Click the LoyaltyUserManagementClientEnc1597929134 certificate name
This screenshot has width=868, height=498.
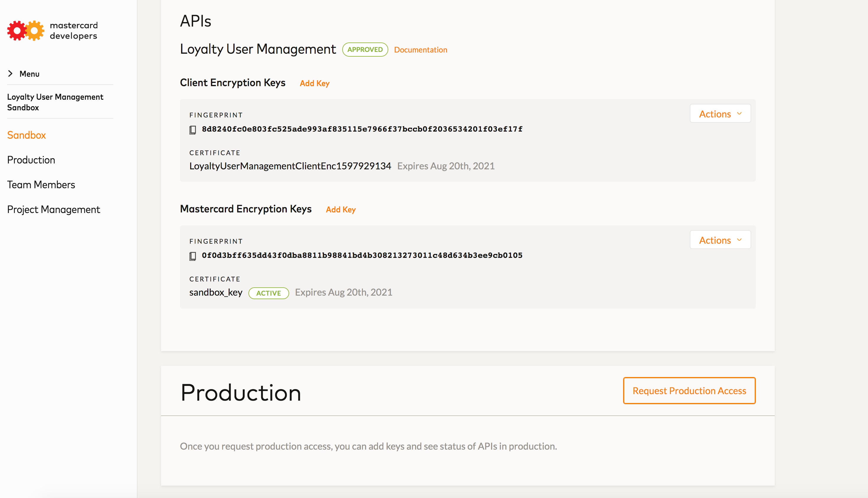(290, 166)
